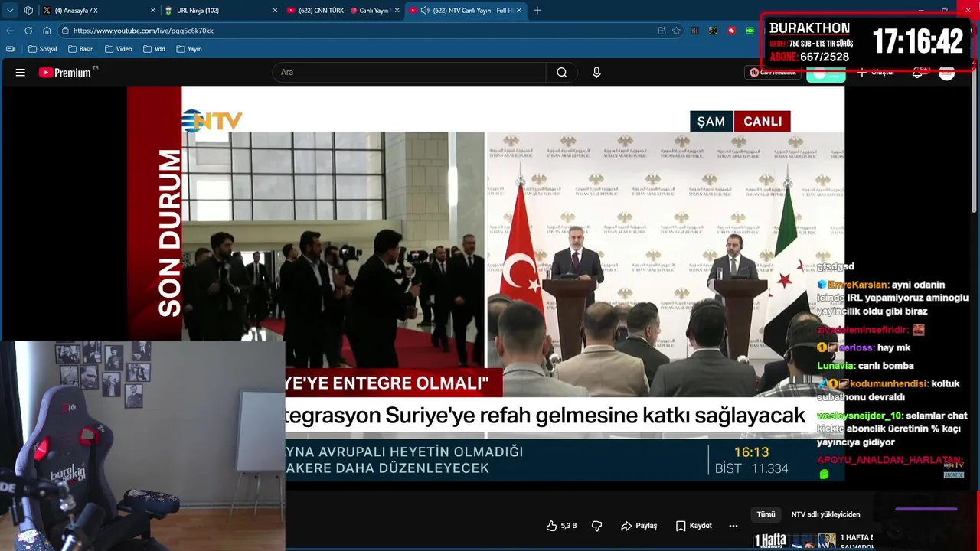Reload the current page
Screen dimensions: 980x551
pos(28,31)
